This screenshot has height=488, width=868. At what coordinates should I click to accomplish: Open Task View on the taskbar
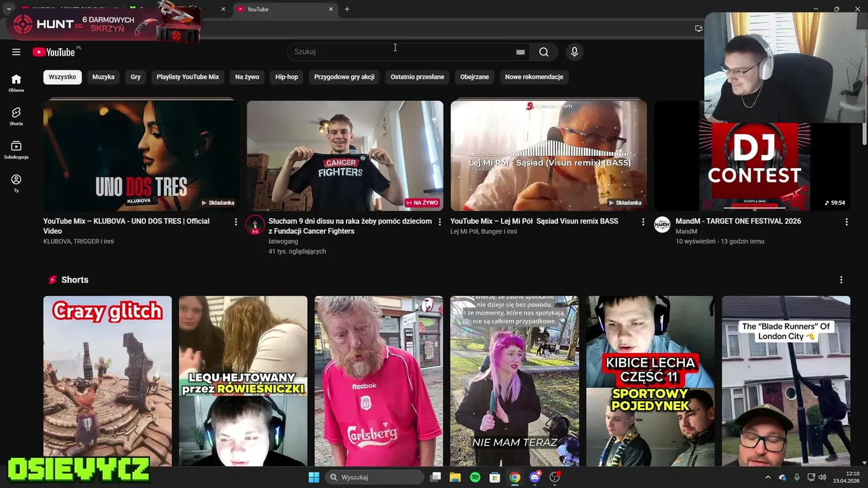coord(435,477)
